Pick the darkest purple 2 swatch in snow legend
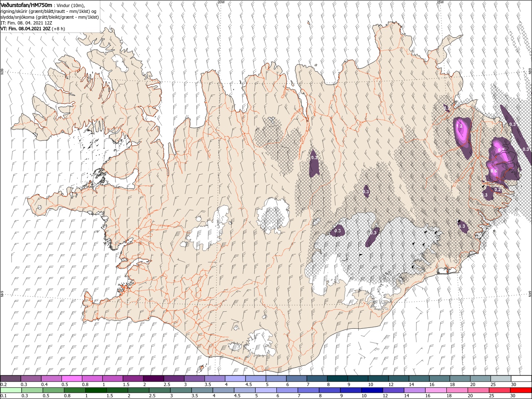The width and height of the screenshot is (532, 399). [153, 379]
